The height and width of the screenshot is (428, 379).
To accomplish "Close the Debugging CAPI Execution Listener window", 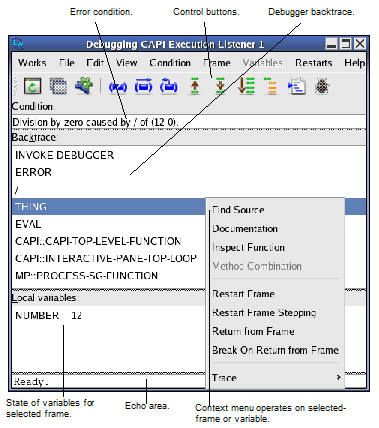I will click(x=360, y=44).
